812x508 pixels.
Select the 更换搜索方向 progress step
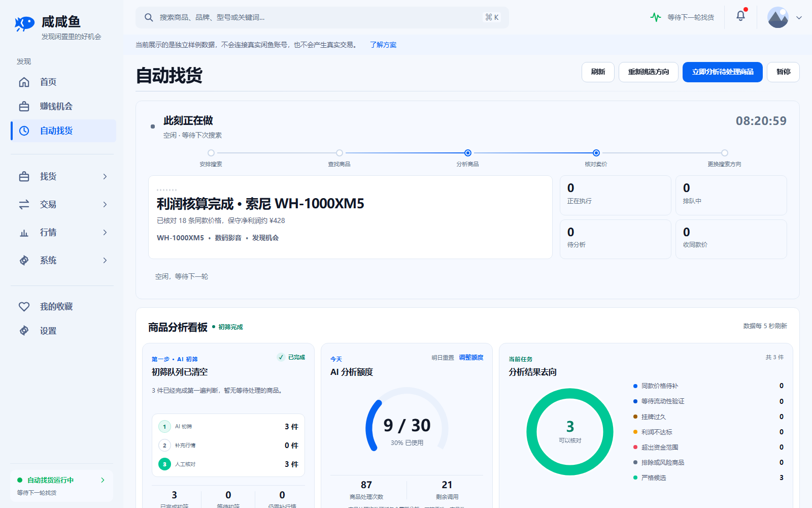(725, 153)
